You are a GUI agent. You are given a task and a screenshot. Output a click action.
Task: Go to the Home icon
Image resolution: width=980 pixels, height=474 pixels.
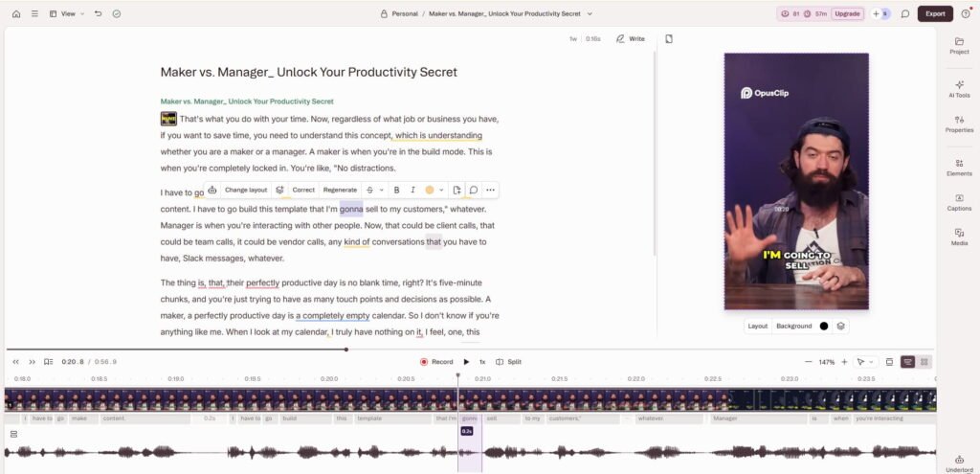[x=16, y=13]
